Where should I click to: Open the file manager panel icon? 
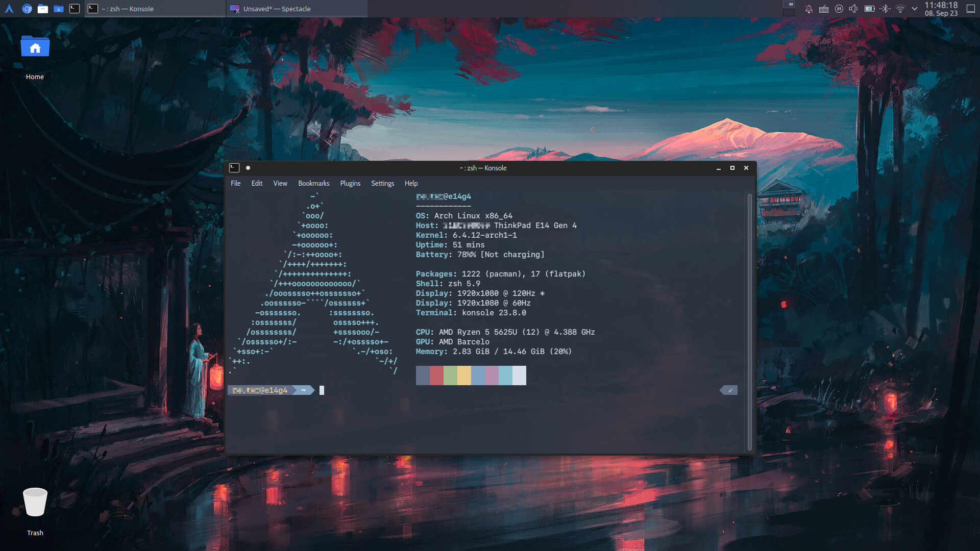click(43, 9)
